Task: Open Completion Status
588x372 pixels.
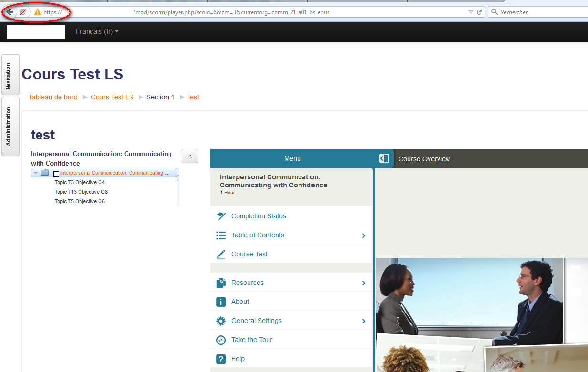Action: pos(291,216)
